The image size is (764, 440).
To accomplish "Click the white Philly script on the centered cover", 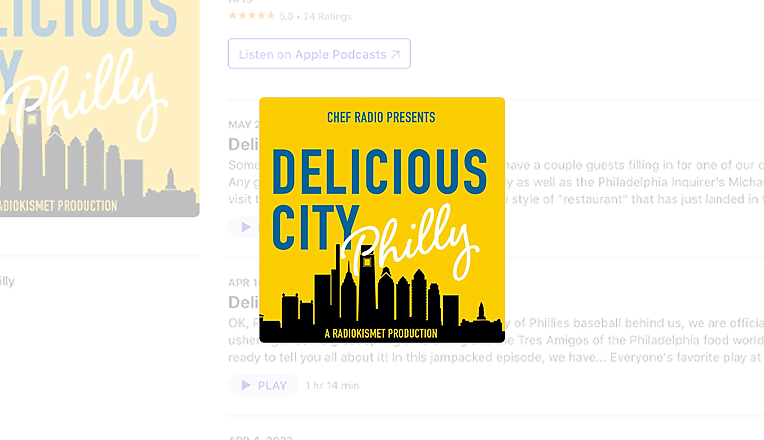I will point(410,242).
